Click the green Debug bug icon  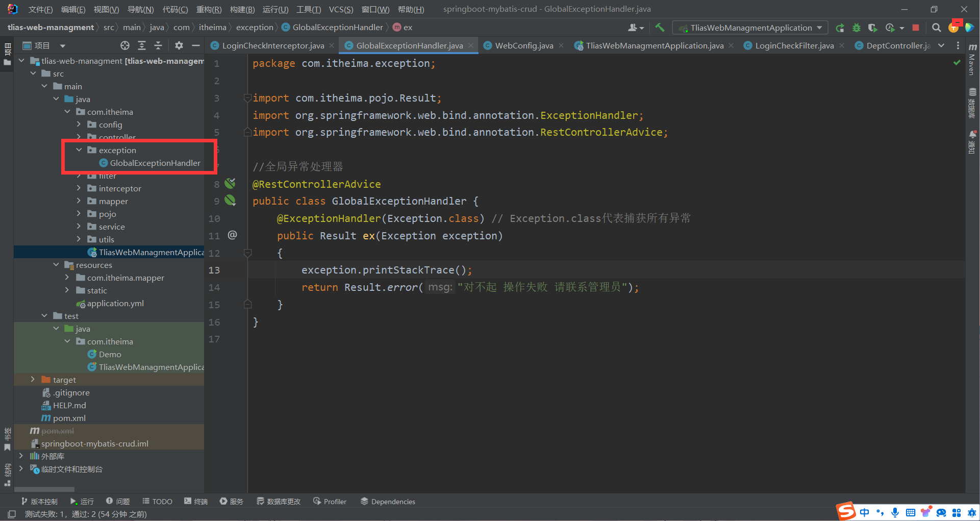click(857, 28)
